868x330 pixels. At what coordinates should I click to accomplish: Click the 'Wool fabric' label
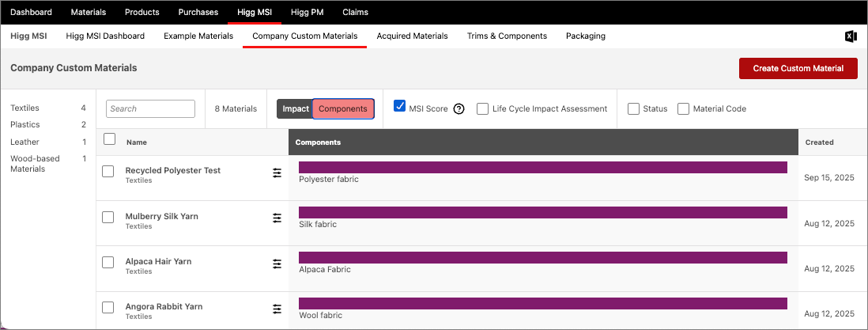coord(320,315)
